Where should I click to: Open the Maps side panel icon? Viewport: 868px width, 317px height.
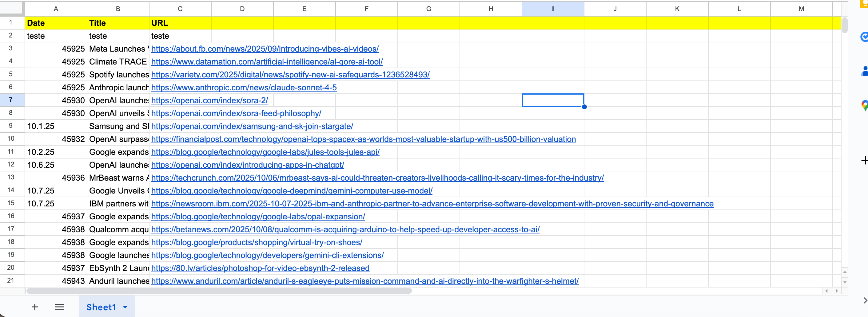tap(864, 106)
